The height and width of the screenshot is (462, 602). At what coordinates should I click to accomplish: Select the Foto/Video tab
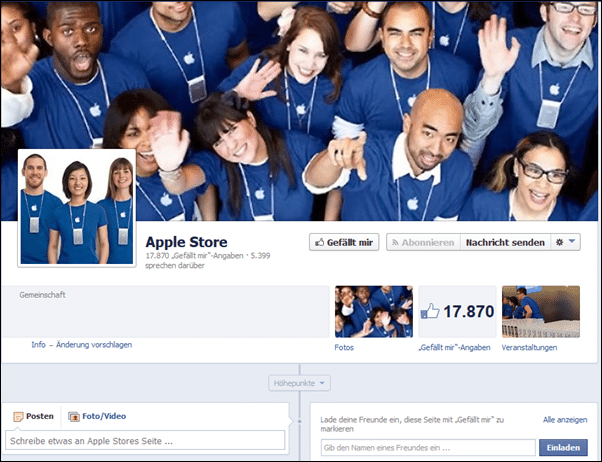pos(97,416)
